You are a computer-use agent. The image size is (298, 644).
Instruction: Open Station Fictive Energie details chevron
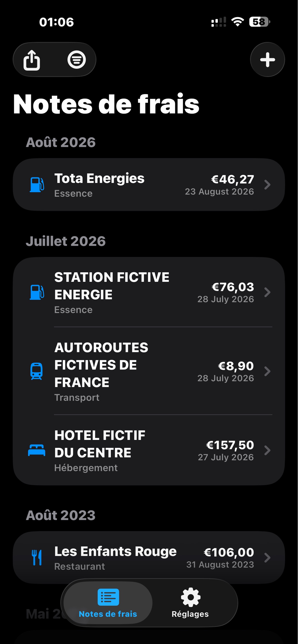(x=268, y=292)
